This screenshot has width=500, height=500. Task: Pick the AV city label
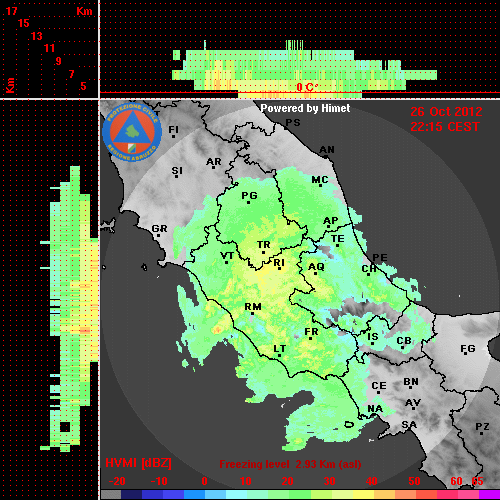coord(413,403)
